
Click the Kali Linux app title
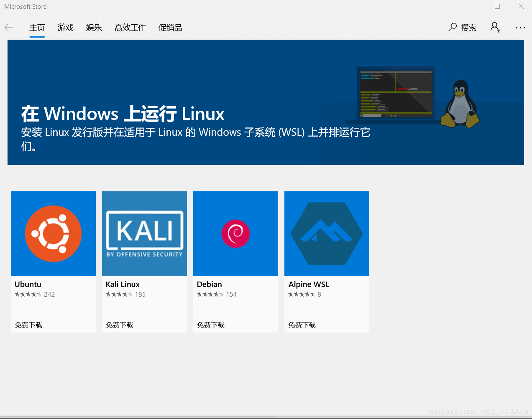point(123,284)
